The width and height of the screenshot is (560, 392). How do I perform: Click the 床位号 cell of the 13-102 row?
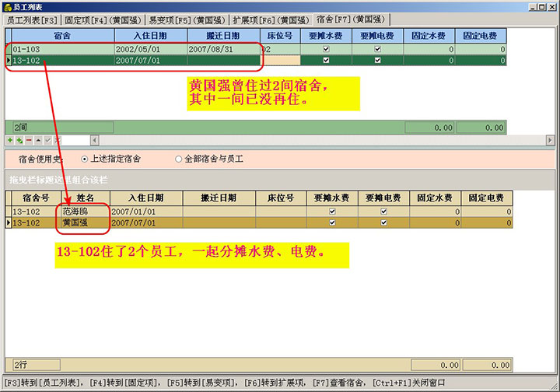(x=278, y=60)
